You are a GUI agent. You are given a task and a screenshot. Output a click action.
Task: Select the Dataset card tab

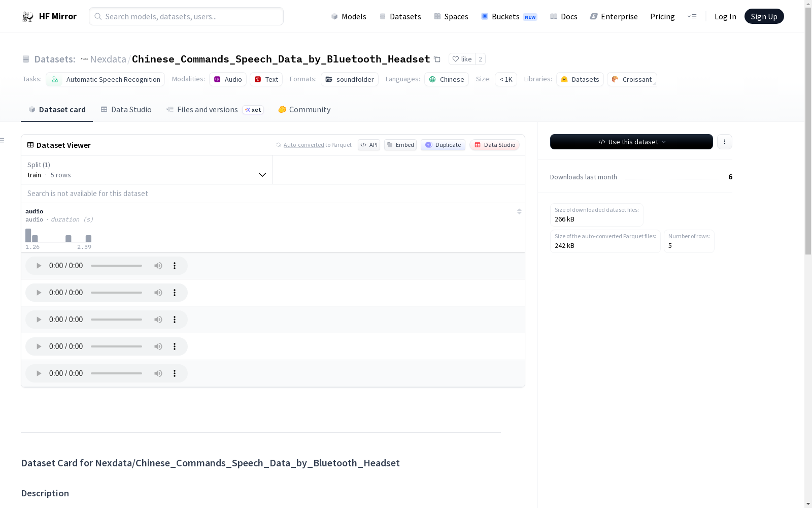57,110
